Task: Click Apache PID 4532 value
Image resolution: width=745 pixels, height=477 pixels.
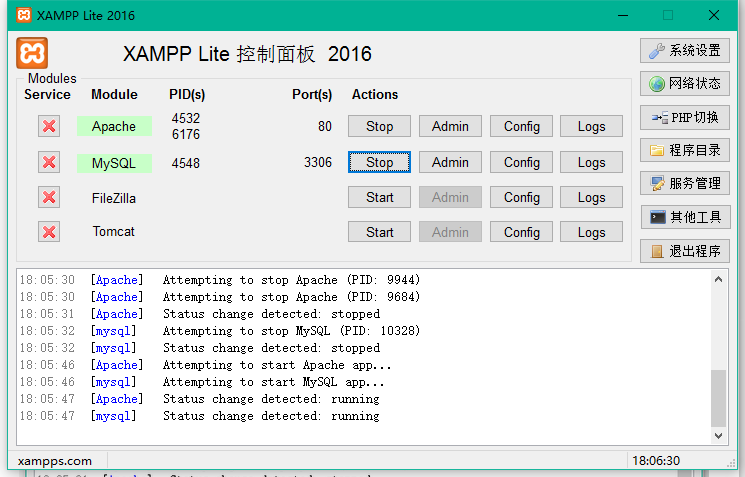Action: [x=186, y=118]
